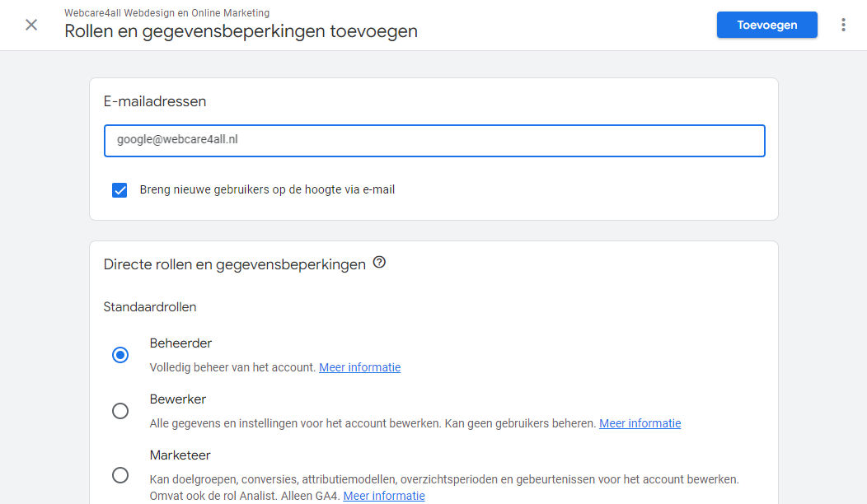Confirm adding the user via Toevoegen
Viewport: 867px width, 504px height.
(766, 25)
